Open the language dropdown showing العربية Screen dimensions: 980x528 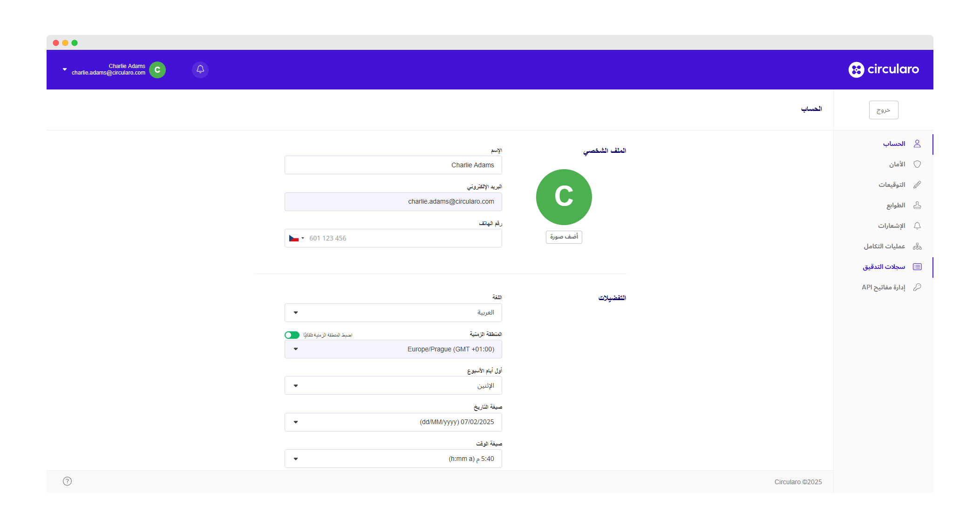click(x=393, y=313)
